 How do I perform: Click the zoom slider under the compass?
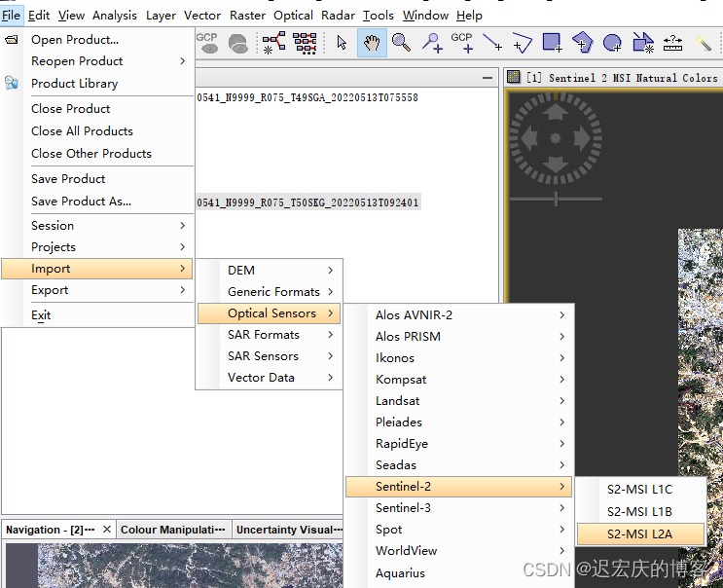point(556,200)
